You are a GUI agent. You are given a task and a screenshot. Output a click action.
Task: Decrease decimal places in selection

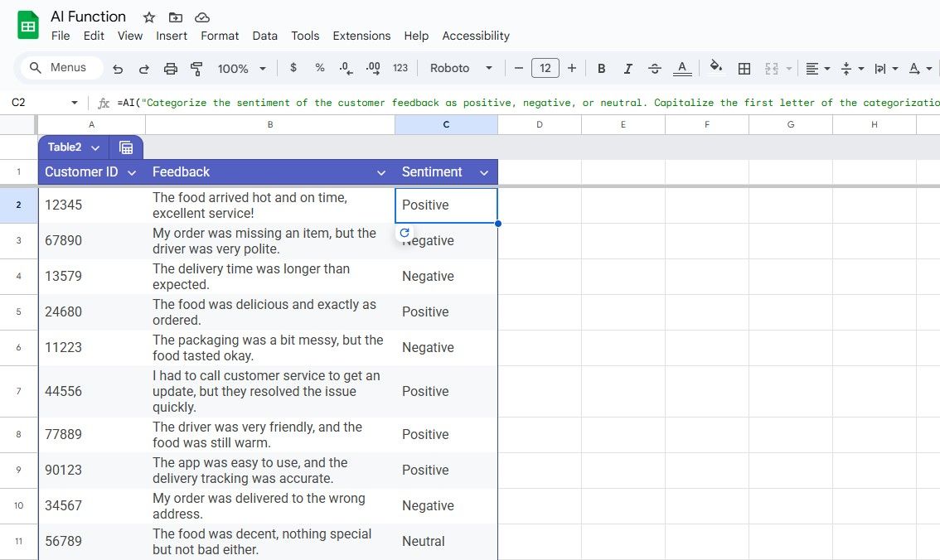346,68
